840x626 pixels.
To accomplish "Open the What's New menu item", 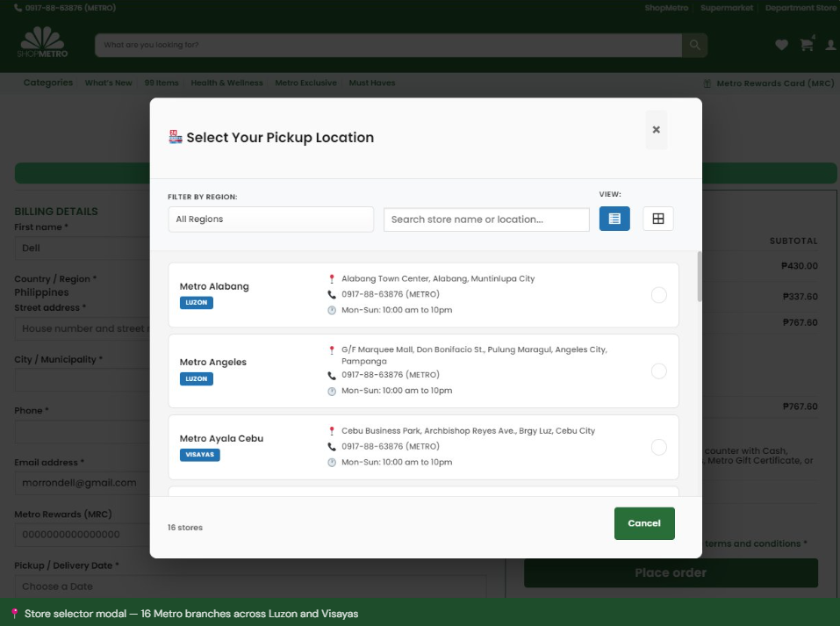I will pos(108,83).
